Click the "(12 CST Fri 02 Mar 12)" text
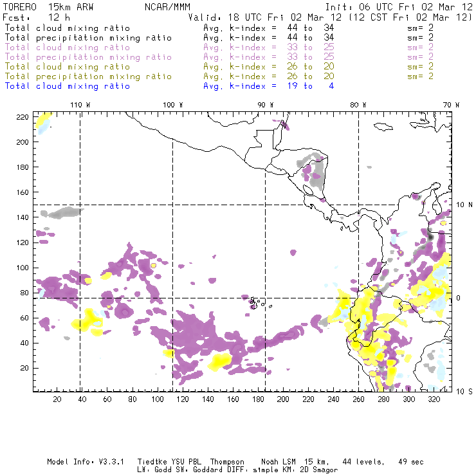 (410, 17)
